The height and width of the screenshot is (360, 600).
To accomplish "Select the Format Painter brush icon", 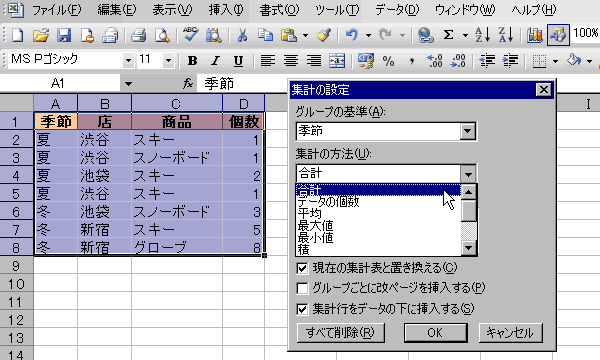I will click(x=324, y=35).
